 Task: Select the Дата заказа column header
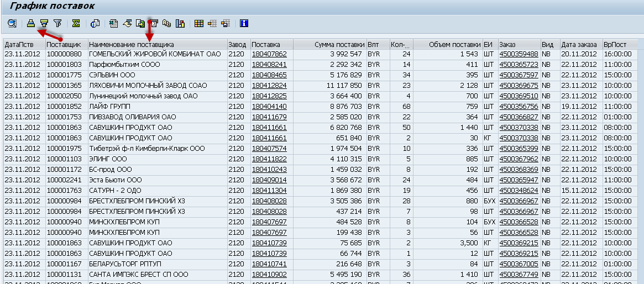coord(582,44)
